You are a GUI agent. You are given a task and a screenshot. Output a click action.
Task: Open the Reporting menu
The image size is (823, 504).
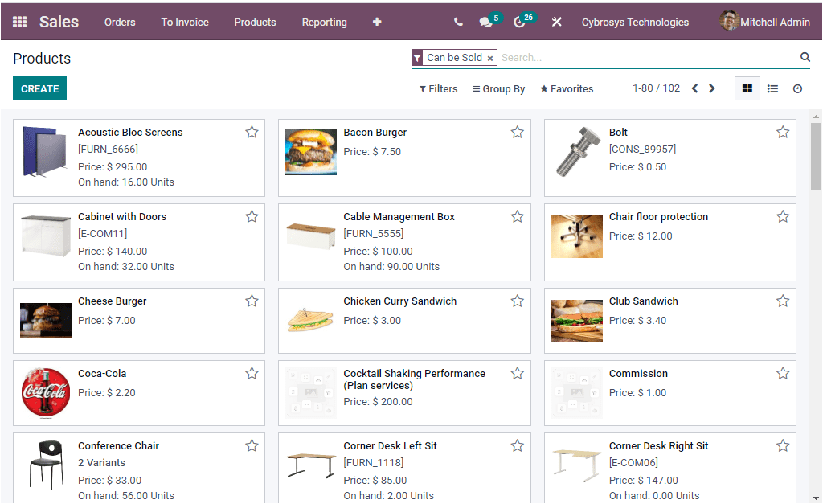(324, 23)
